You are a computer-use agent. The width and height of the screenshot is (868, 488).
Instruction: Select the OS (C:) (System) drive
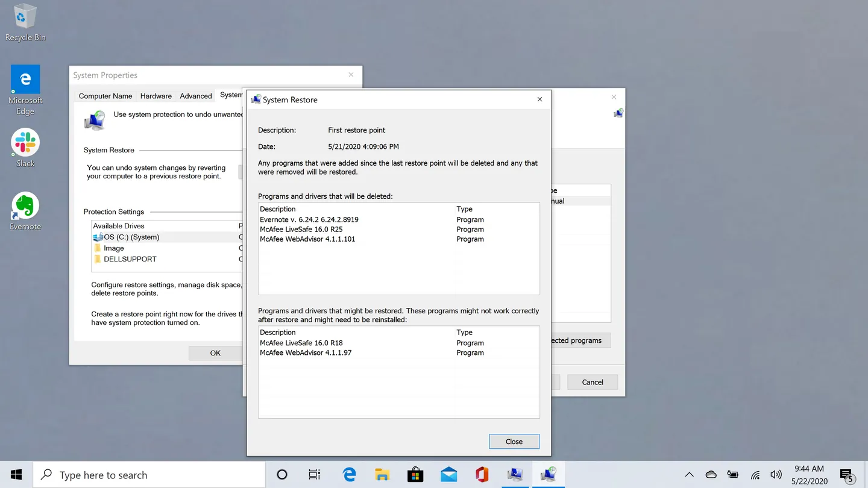click(168, 237)
